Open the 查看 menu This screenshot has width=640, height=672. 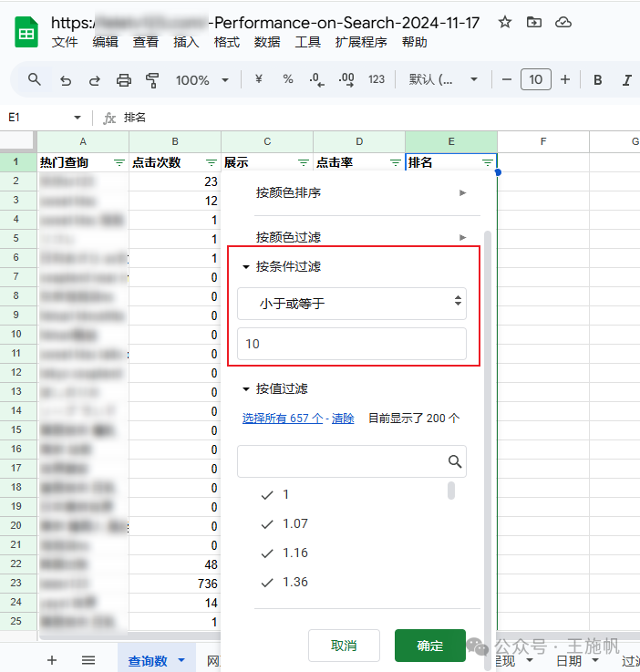[146, 42]
